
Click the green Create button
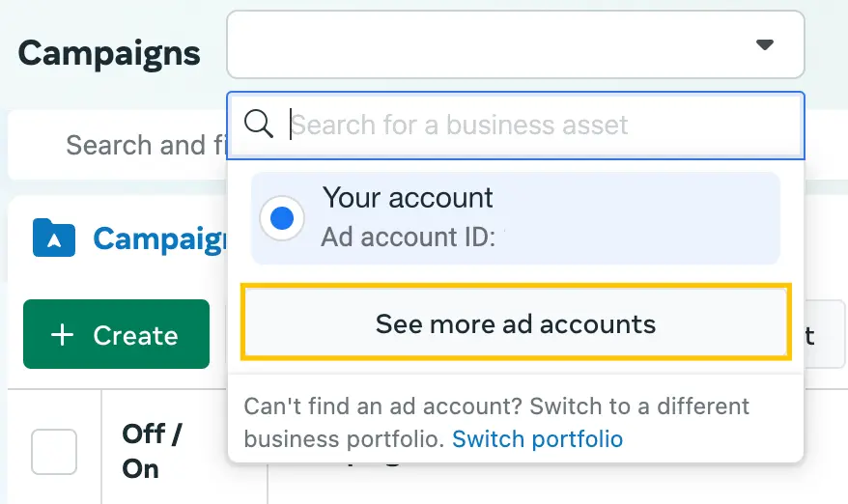point(116,334)
